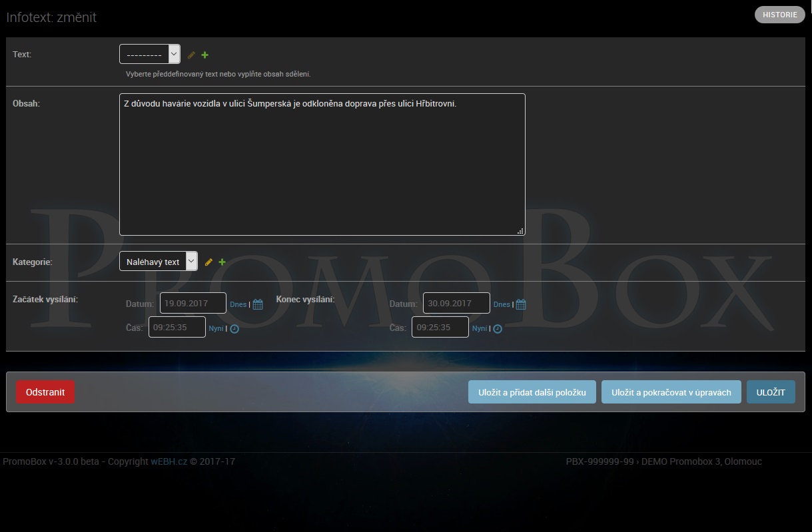
Task: Click the HISTORIE button
Action: click(779, 15)
